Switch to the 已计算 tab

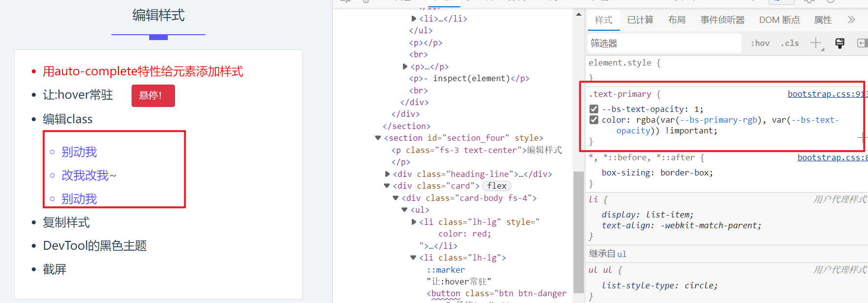tap(640, 20)
